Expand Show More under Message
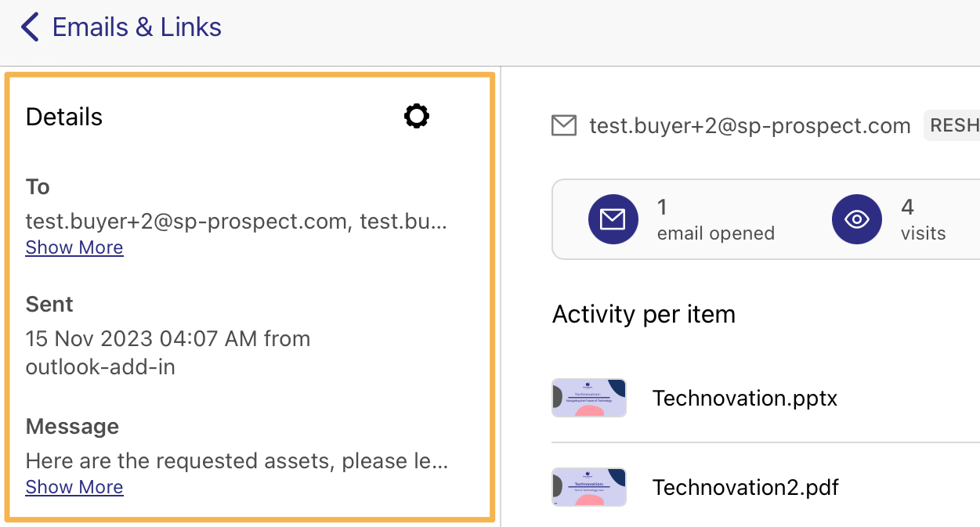980x527 pixels. tap(74, 487)
